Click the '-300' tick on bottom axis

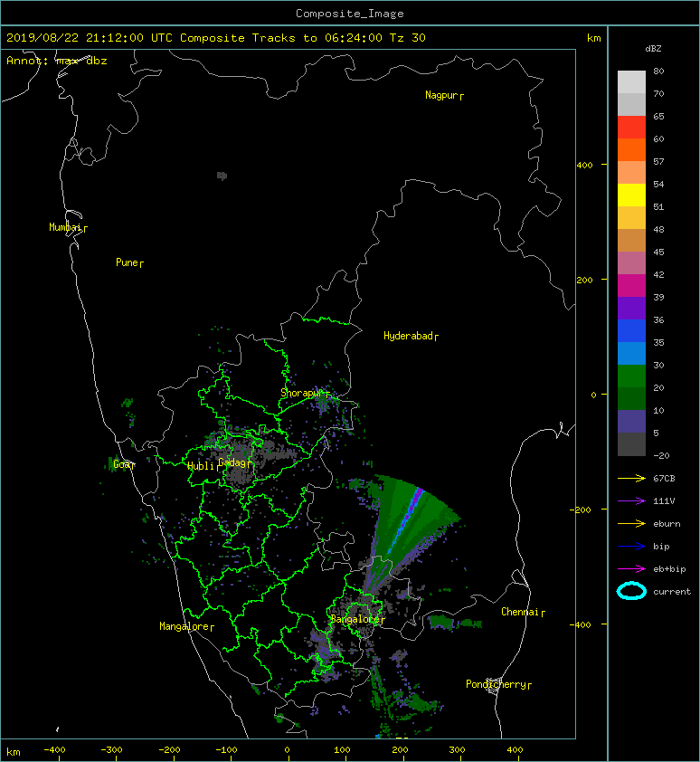[112, 750]
